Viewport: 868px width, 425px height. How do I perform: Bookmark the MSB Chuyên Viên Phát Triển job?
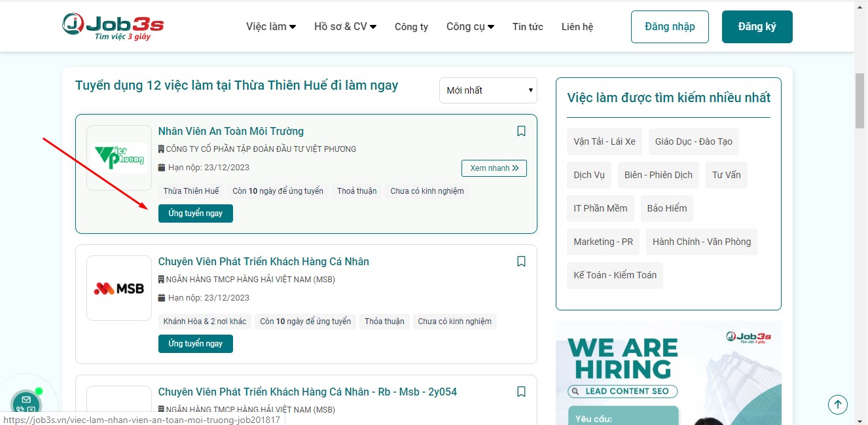(x=521, y=261)
